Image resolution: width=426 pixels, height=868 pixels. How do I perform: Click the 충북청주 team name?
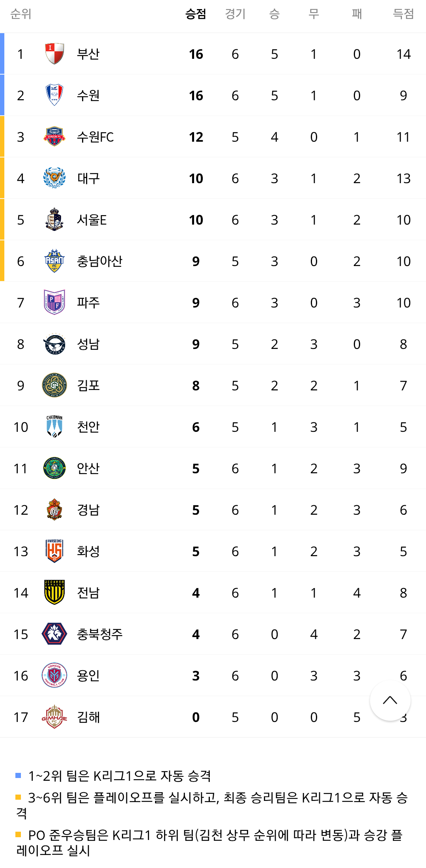tap(100, 634)
